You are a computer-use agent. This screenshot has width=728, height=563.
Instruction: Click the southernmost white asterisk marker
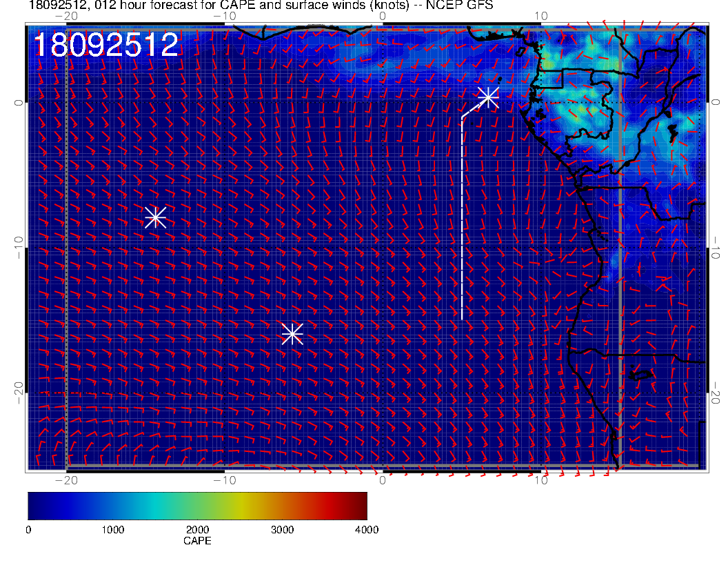292,334
